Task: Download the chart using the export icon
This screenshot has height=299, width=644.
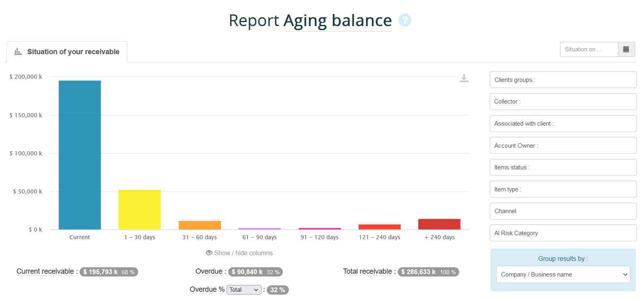Action: pos(464,78)
